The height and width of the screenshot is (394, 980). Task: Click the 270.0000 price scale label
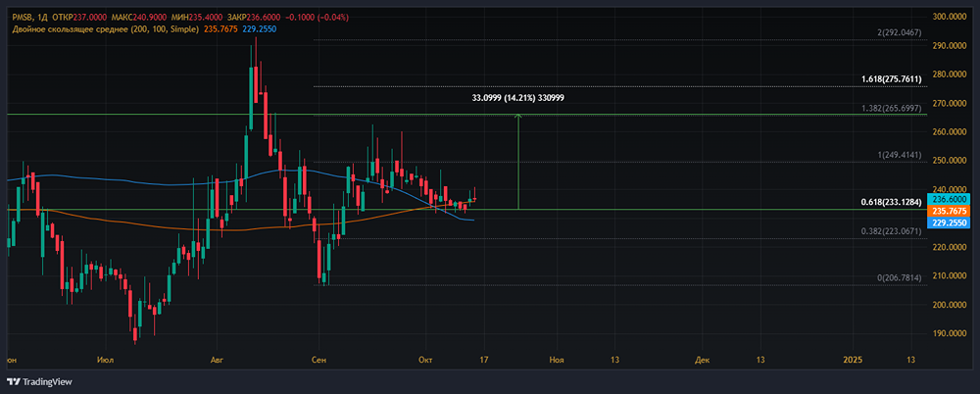coord(949,103)
